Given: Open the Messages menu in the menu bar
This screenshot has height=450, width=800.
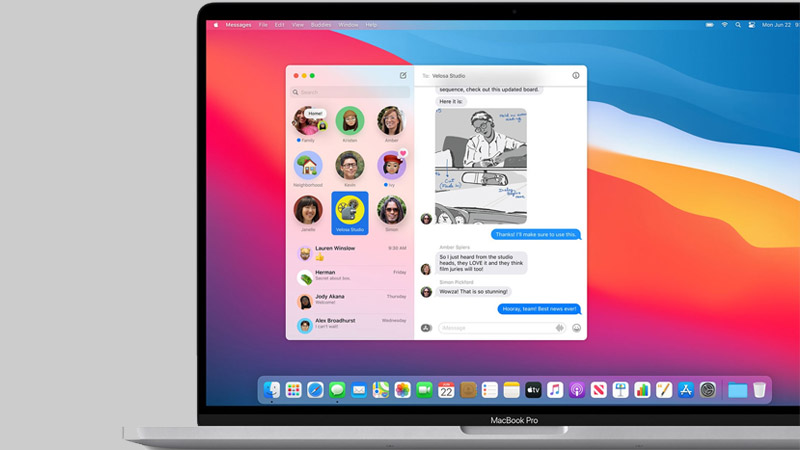Looking at the screenshot, I should click(238, 25).
